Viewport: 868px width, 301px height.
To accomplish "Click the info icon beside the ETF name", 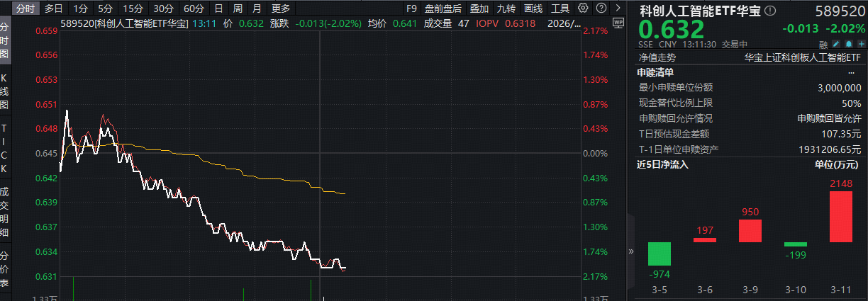I will [771, 11].
